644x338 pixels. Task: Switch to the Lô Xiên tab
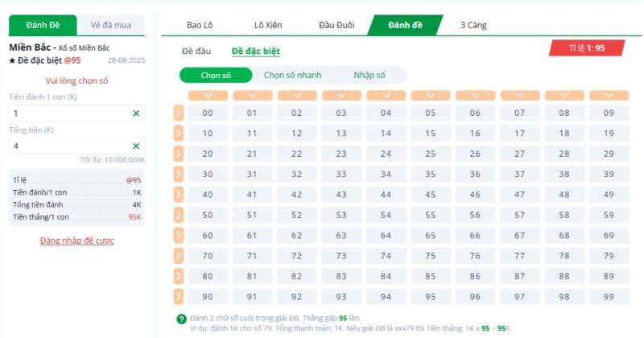267,25
